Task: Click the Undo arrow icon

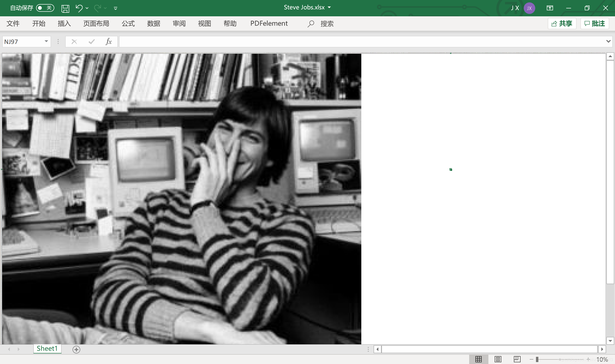Action: pyautogui.click(x=79, y=8)
